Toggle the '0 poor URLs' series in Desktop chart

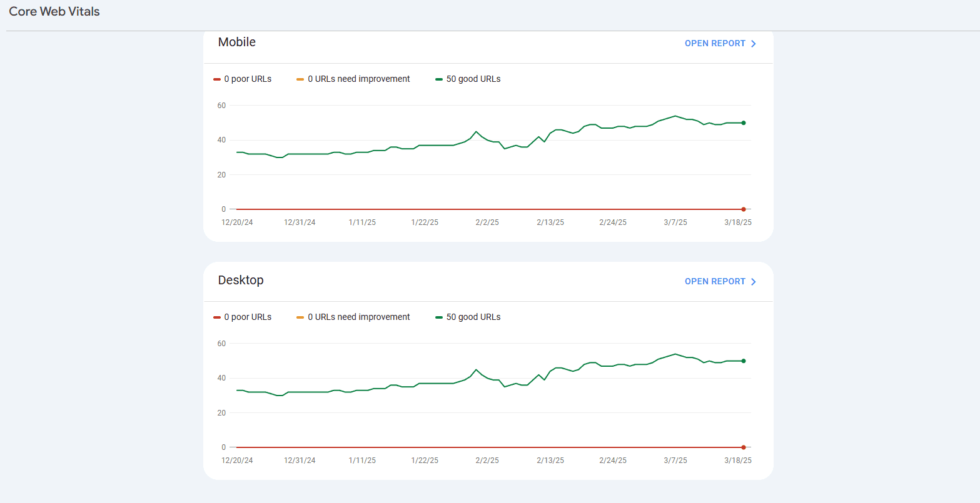pyautogui.click(x=243, y=317)
